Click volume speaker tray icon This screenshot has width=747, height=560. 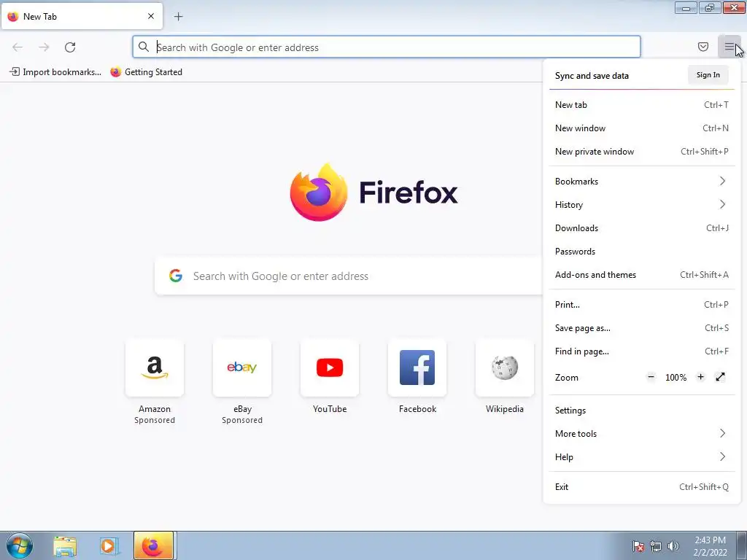(673, 546)
